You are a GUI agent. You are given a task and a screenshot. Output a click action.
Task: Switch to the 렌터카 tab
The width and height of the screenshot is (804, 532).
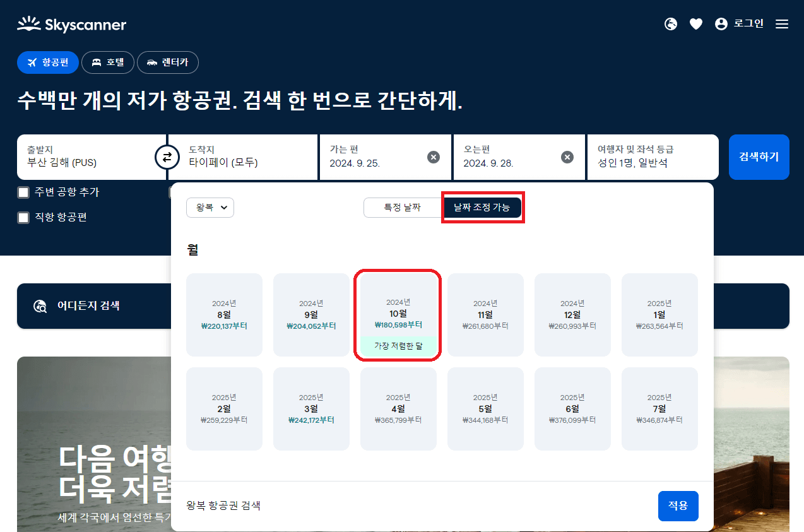pyautogui.click(x=168, y=62)
